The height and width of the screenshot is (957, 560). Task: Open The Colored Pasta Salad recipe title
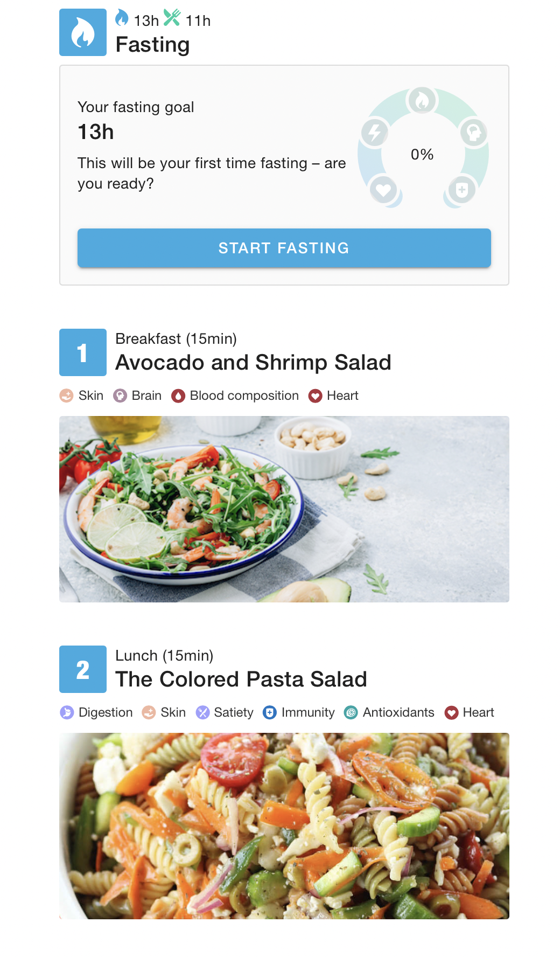pyautogui.click(x=241, y=679)
